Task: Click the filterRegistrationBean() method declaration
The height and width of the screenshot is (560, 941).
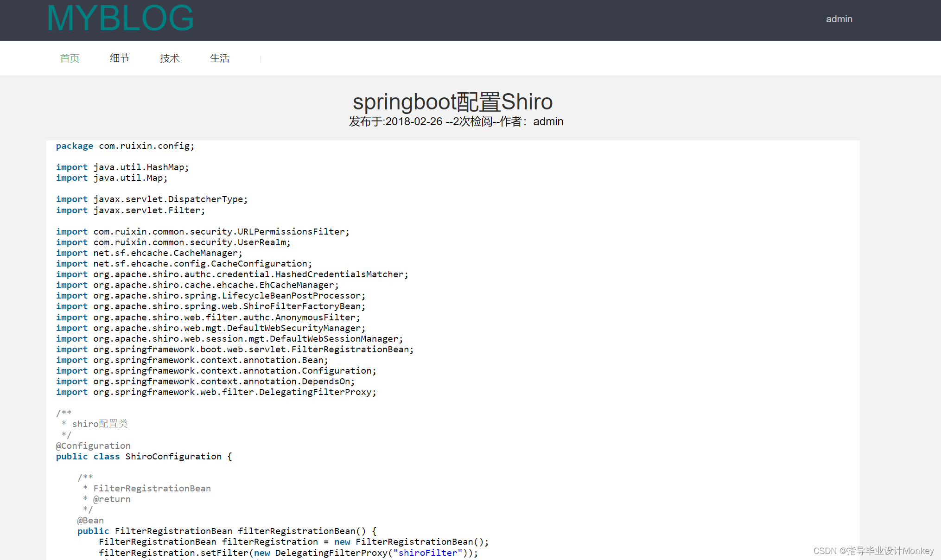Action: click(227, 531)
